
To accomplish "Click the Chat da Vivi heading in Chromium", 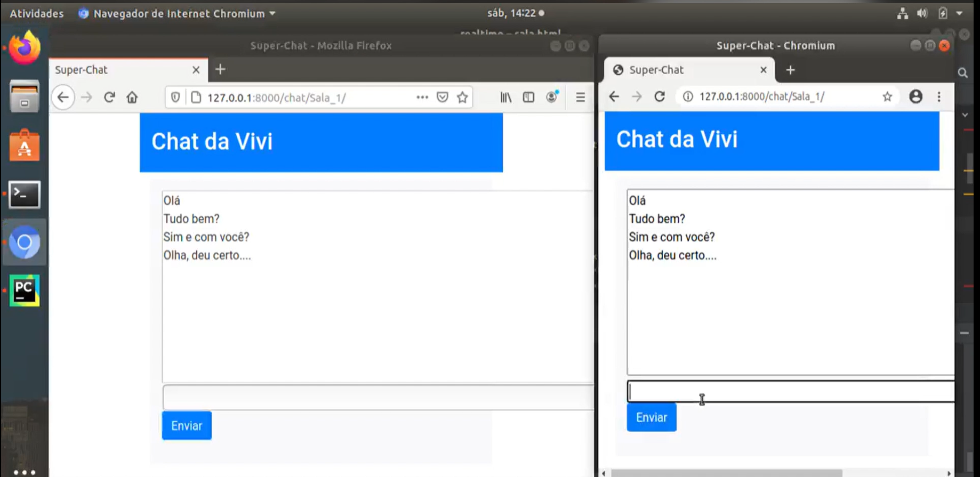I will point(677,139).
